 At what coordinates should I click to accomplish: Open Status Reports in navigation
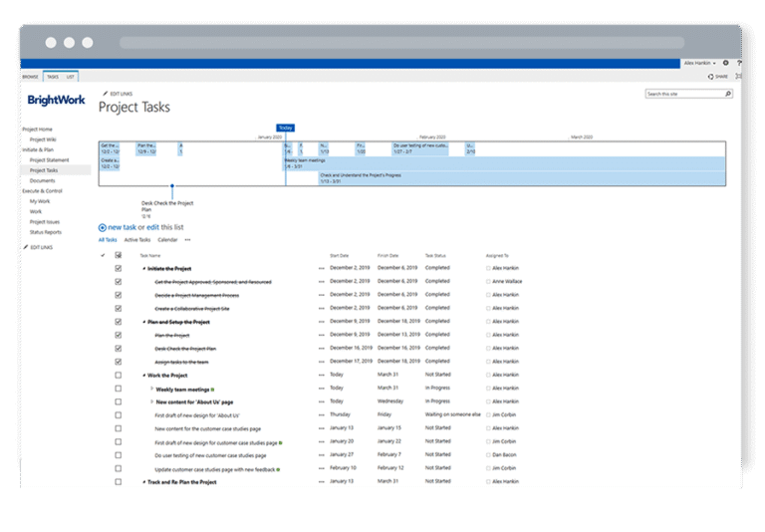46,232
